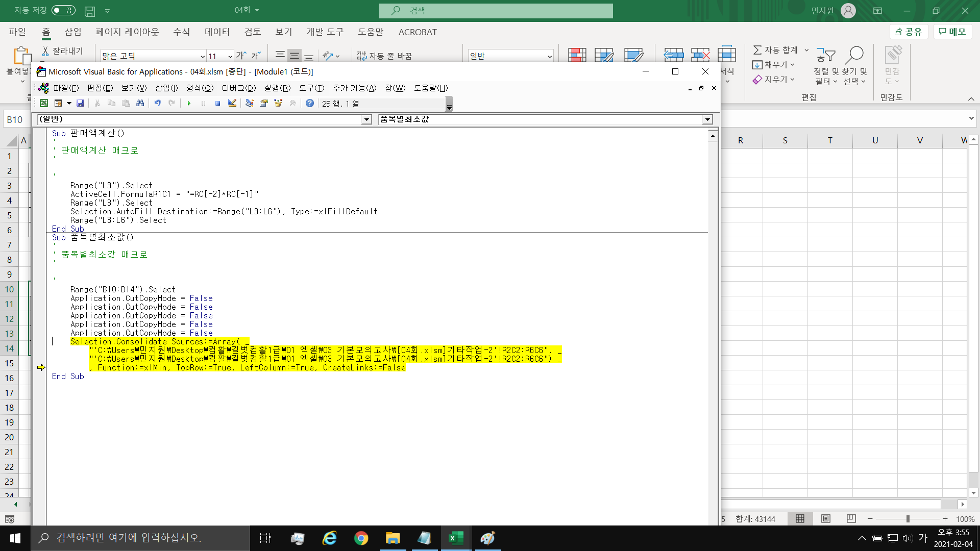Screen dimensions: 980x551
Task: Expand the (일반) object dropdown
Action: point(366,119)
